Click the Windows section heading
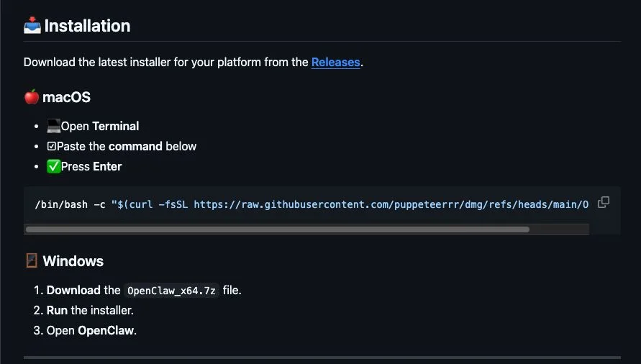 pos(73,261)
